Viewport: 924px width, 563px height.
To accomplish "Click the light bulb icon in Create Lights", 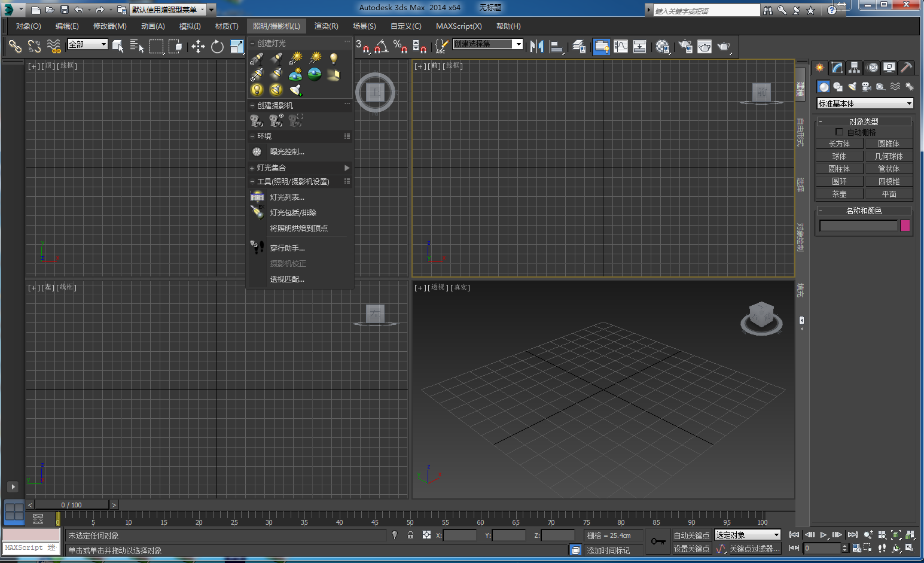I will (x=334, y=58).
